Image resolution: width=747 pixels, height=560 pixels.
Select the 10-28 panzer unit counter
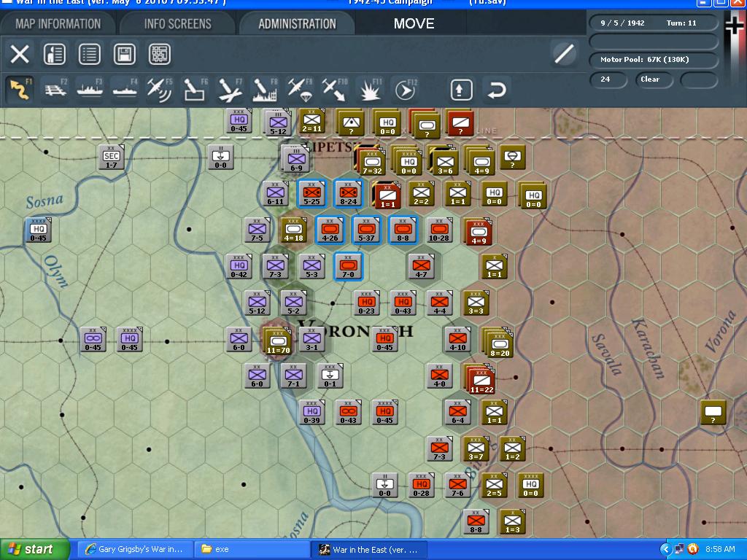(x=438, y=231)
